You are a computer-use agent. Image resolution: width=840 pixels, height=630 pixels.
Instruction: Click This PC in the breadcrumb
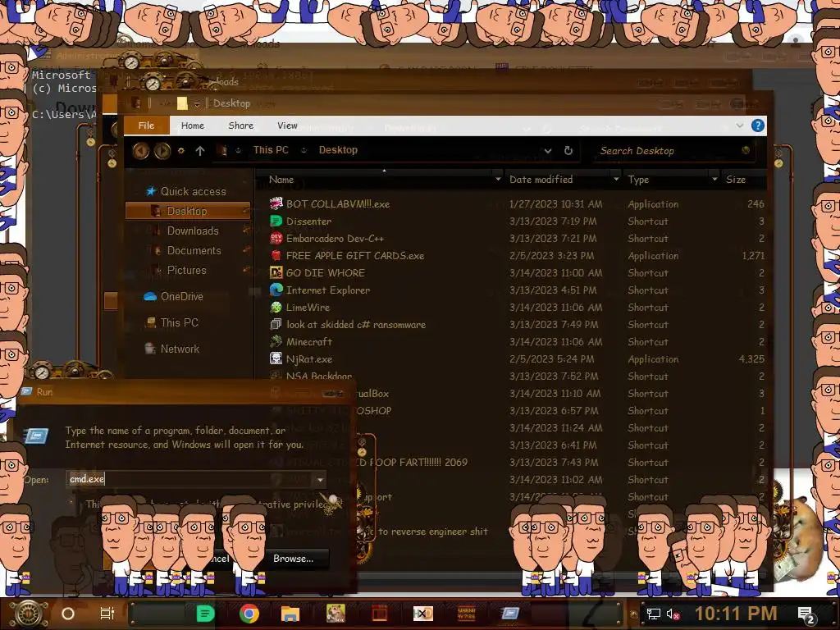click(x=271, y=150)
